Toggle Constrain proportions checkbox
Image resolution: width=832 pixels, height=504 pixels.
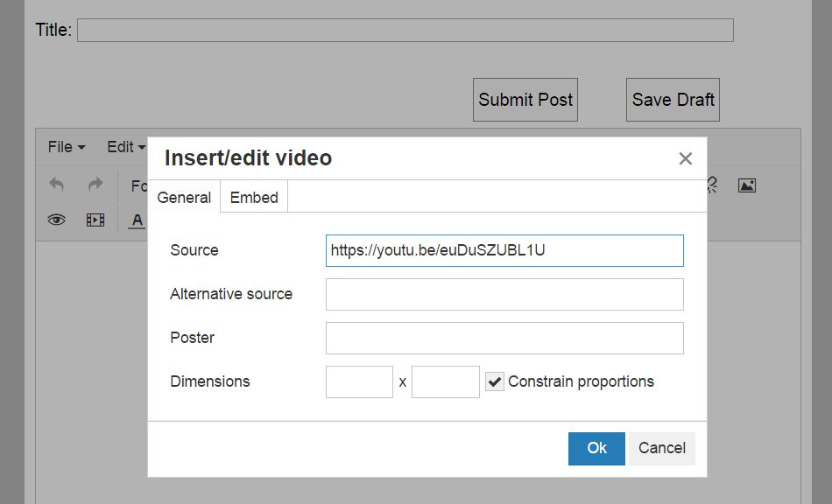tap(495, 381)
